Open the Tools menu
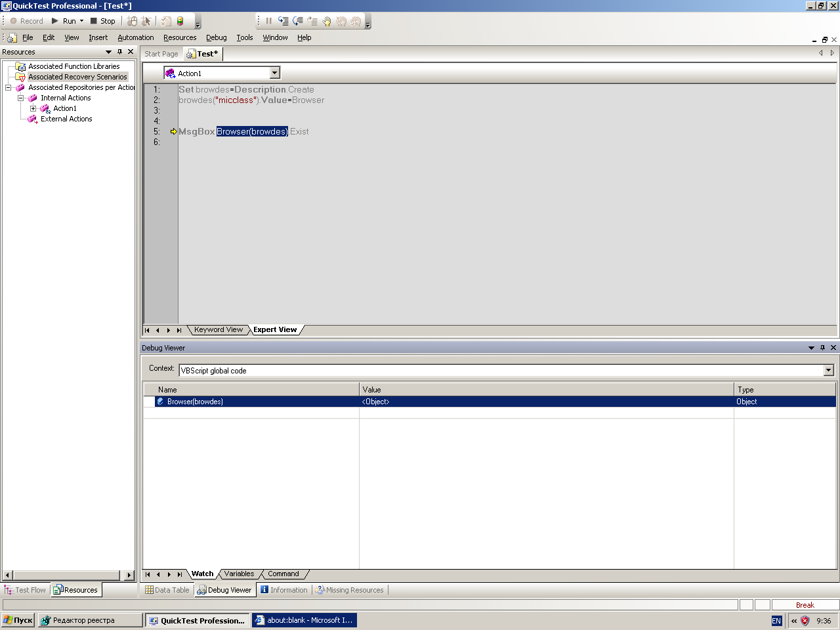The width and height of the screenshot is (840, 630). (244, 37)
